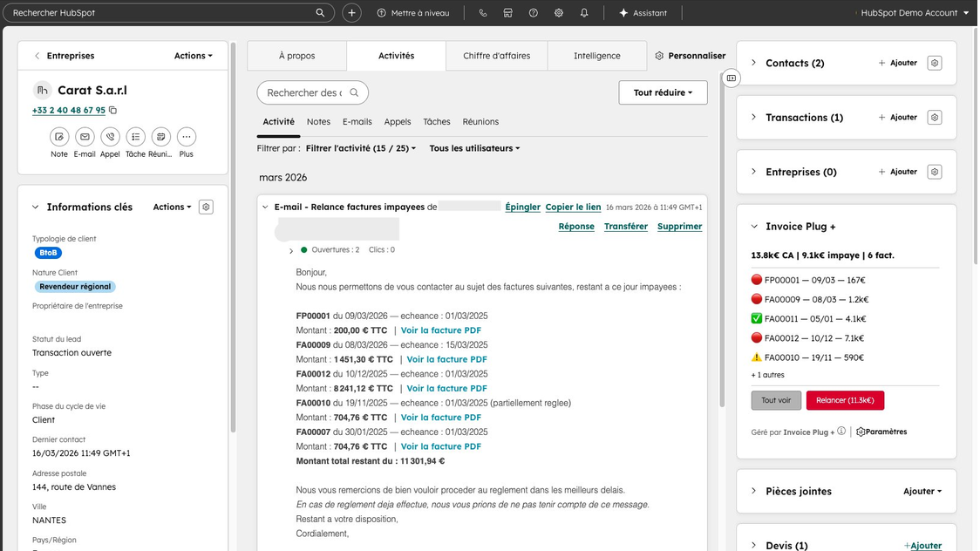Collapse the Invoice Plug + card
The width and height of the screenshot is (980, 551).
[x=754, y=226]
